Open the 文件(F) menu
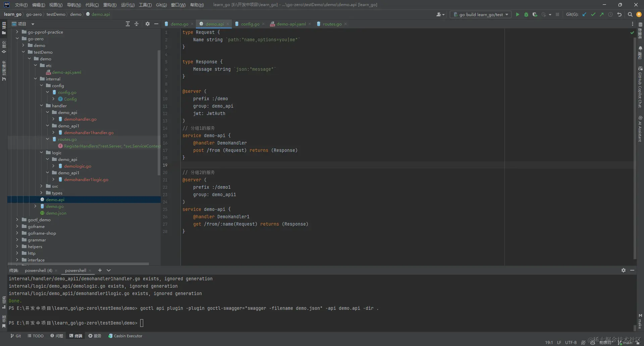The height and width of the screenshot is (346, 644). tap(21, 5)
